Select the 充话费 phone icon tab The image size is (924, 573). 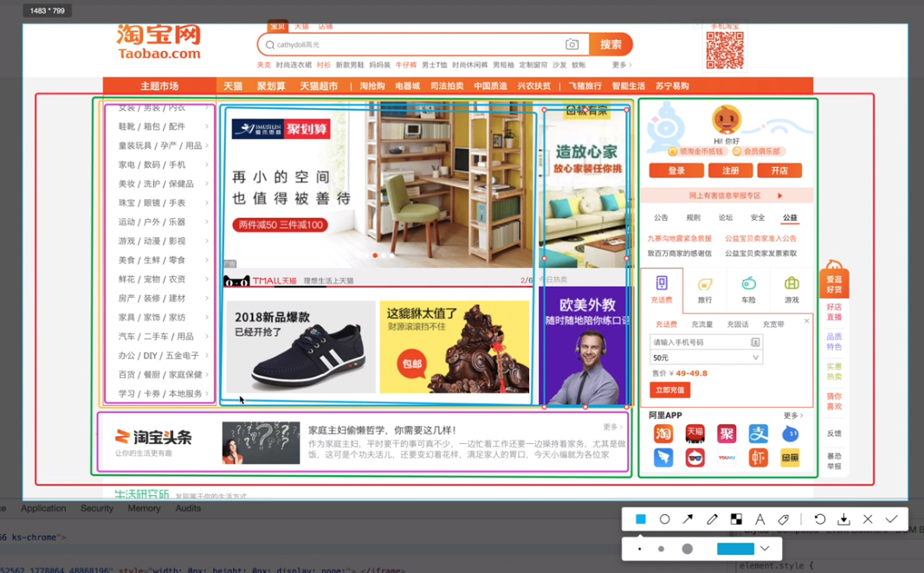(662, 290)
